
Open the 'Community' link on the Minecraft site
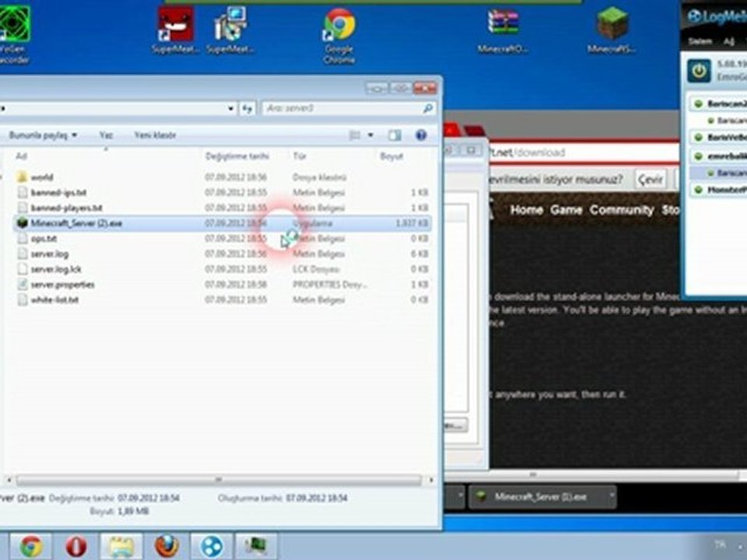point(621,210)
